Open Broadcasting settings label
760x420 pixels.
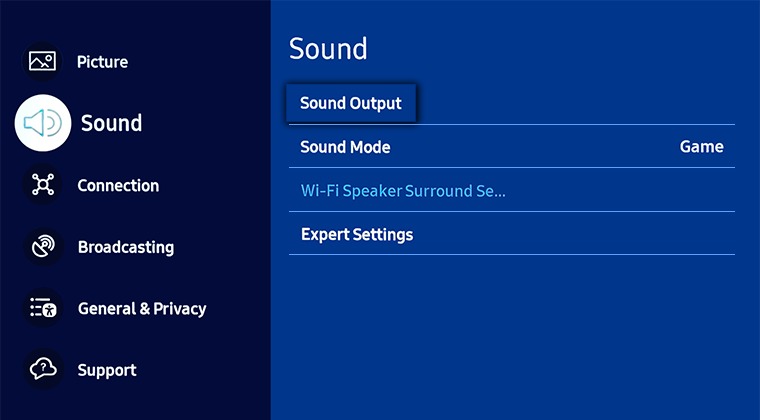pyautogui.click(x=126, y=247)
